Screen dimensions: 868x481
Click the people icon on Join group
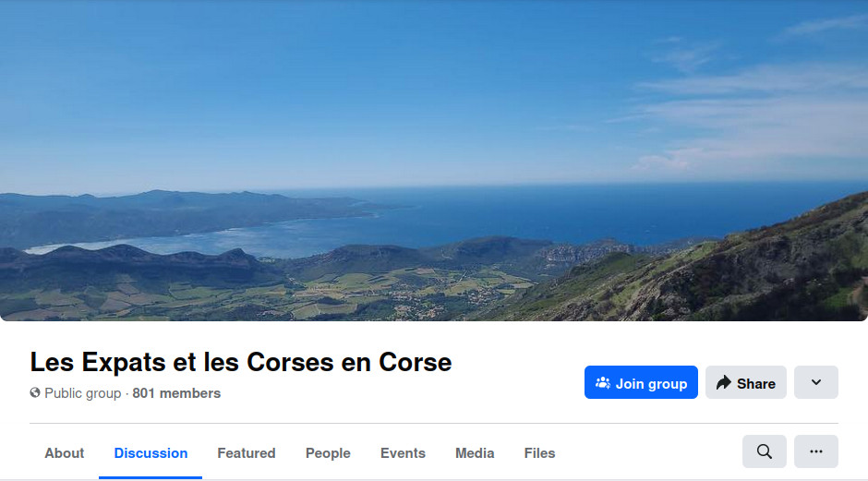[x=603, y=382]
